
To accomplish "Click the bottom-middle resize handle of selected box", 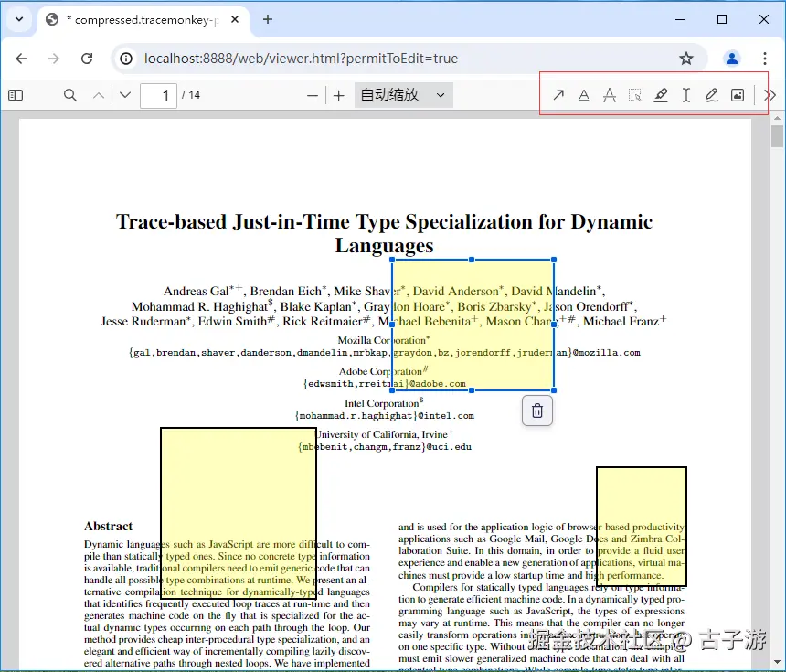I will [x=472, y=390].
